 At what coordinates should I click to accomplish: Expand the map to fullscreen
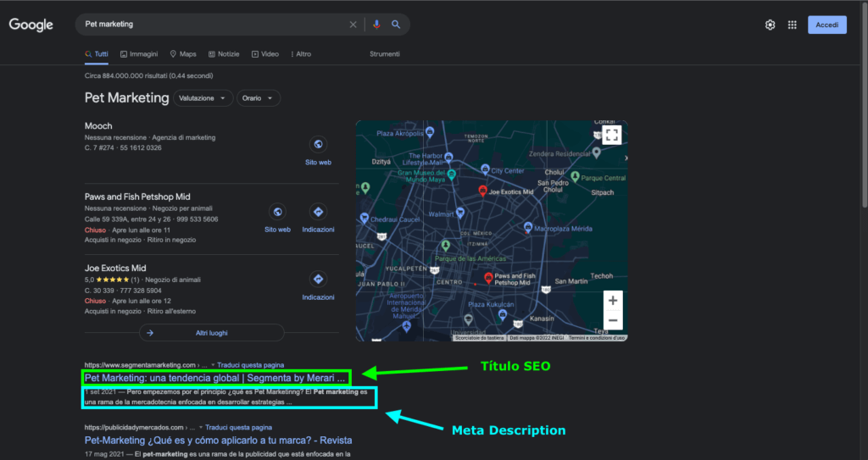[x=611, y=134]
